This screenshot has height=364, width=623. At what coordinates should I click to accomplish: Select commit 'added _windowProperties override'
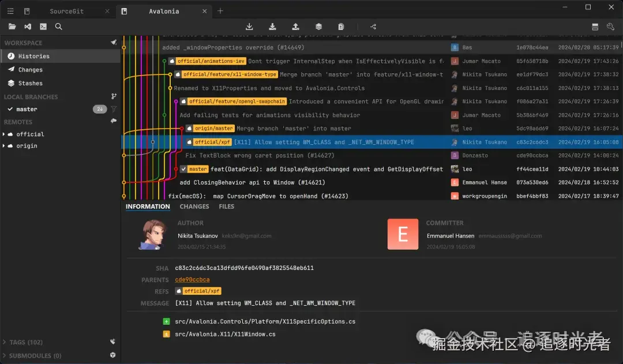371,48
